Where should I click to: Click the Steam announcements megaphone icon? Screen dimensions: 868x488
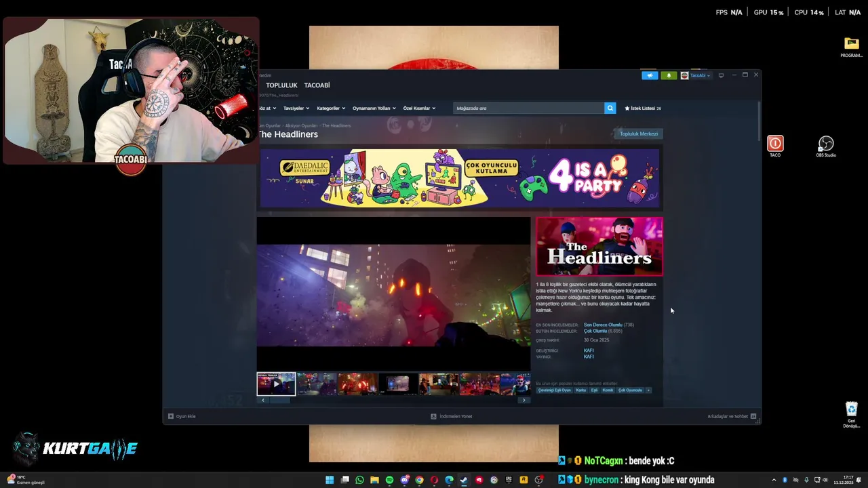(x=650, y=75)
